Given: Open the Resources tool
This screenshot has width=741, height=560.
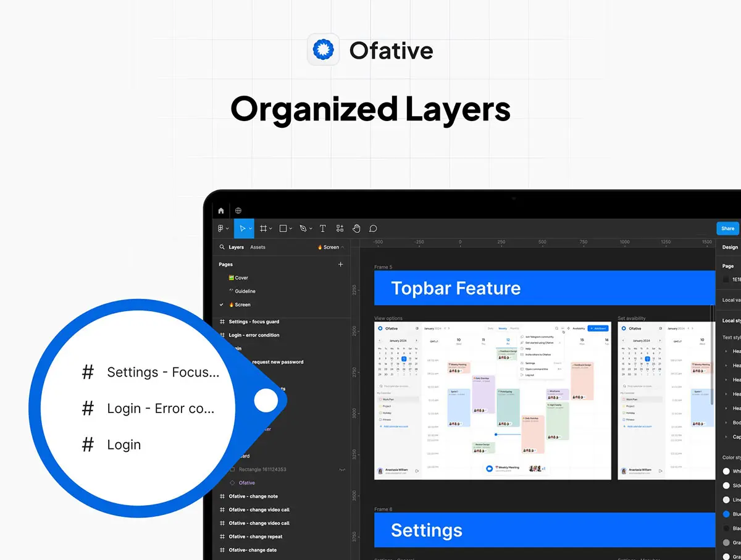Looking at the screenshot, I should [x=340, y=228].
